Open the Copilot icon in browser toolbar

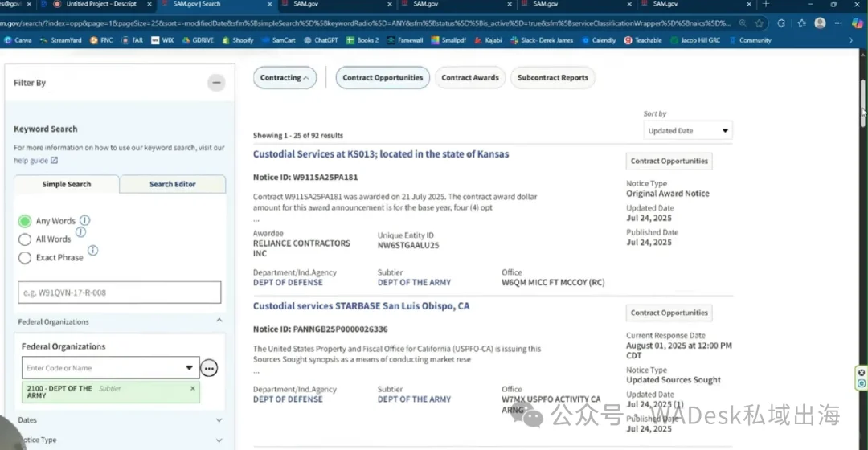pos(857,23)
